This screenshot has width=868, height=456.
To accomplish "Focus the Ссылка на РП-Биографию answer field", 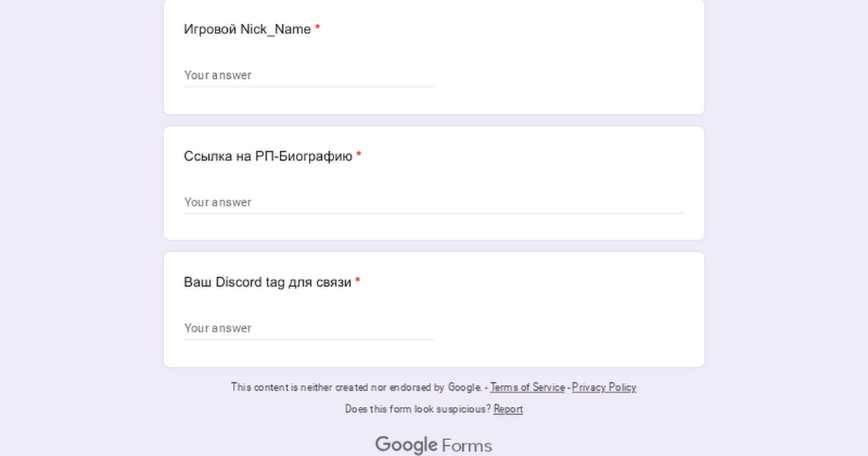I will coord(433,202).
